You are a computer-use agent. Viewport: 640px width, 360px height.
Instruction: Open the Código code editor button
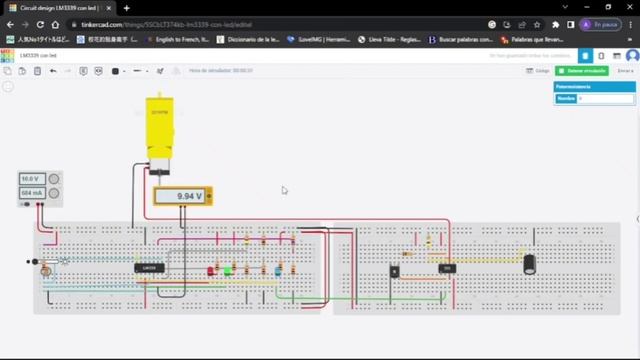538,71
